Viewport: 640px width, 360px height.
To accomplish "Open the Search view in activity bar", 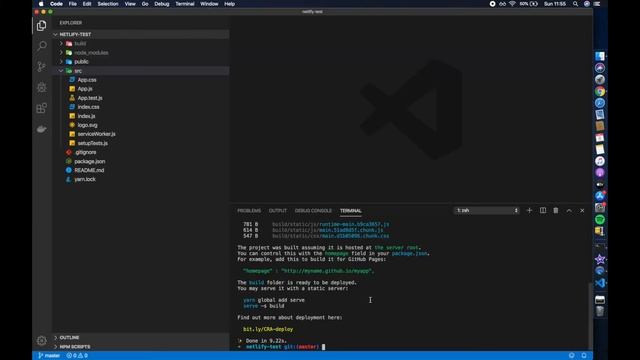I will 42,46.
